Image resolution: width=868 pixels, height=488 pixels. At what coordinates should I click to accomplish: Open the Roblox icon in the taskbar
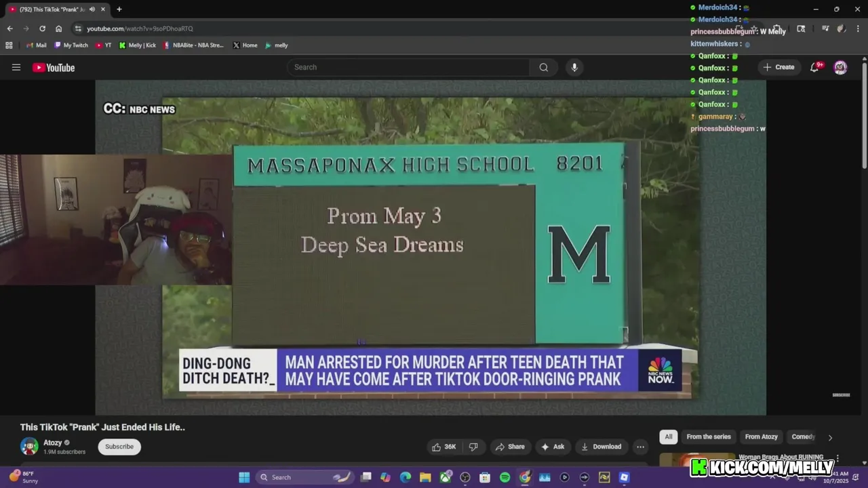(x=624, y=477)
